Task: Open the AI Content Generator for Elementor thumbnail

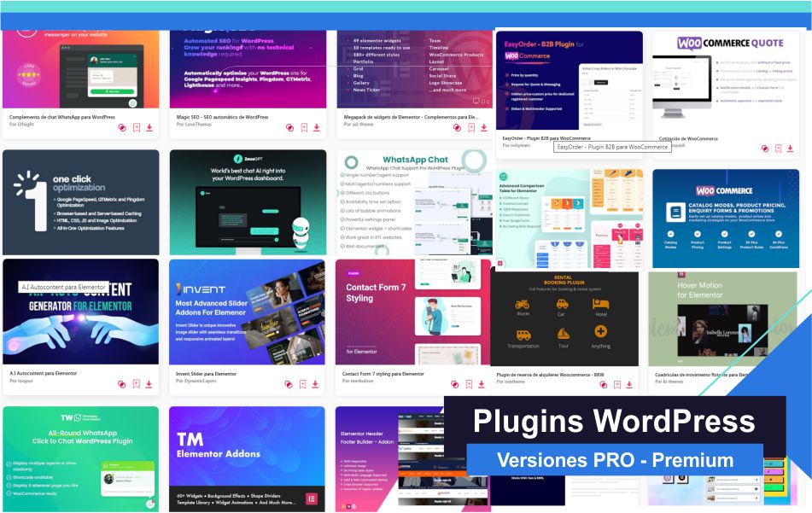Action: (x=81, y=312)
